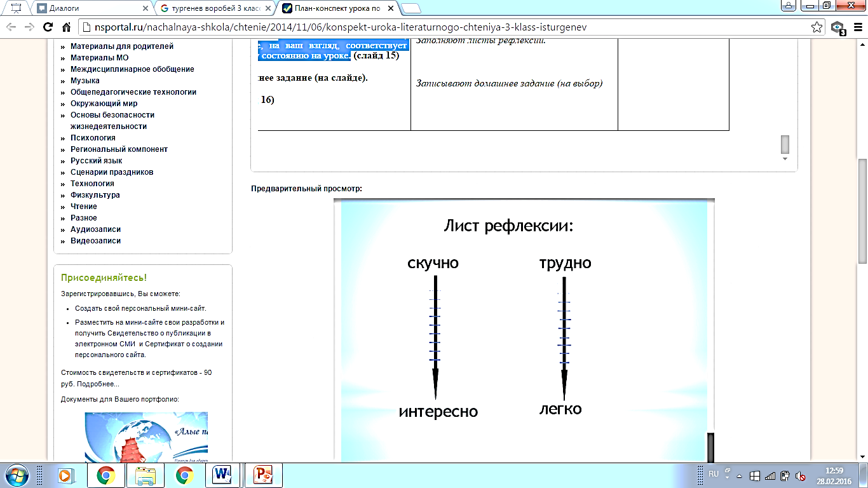Open the Аудиозаписи link

point(95,229)
